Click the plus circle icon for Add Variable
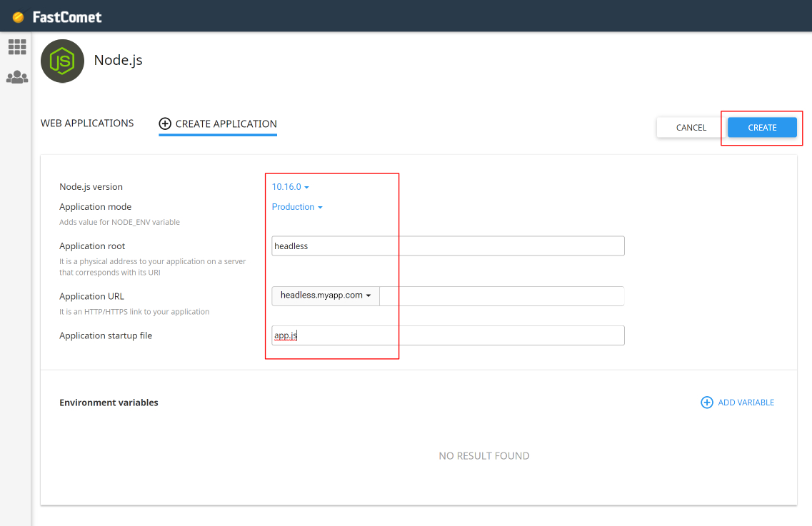812x526 pixels. 707,403
